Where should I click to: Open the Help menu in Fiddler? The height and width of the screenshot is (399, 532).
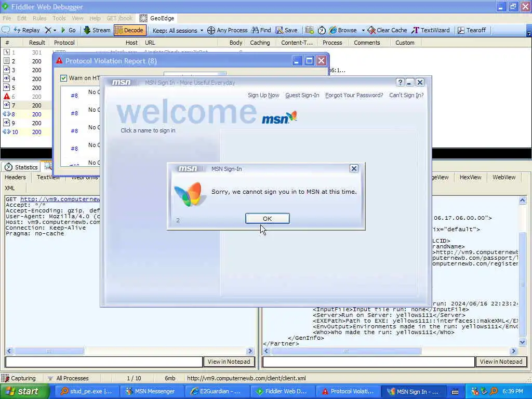pyautogui.click(x=95, y=18)
